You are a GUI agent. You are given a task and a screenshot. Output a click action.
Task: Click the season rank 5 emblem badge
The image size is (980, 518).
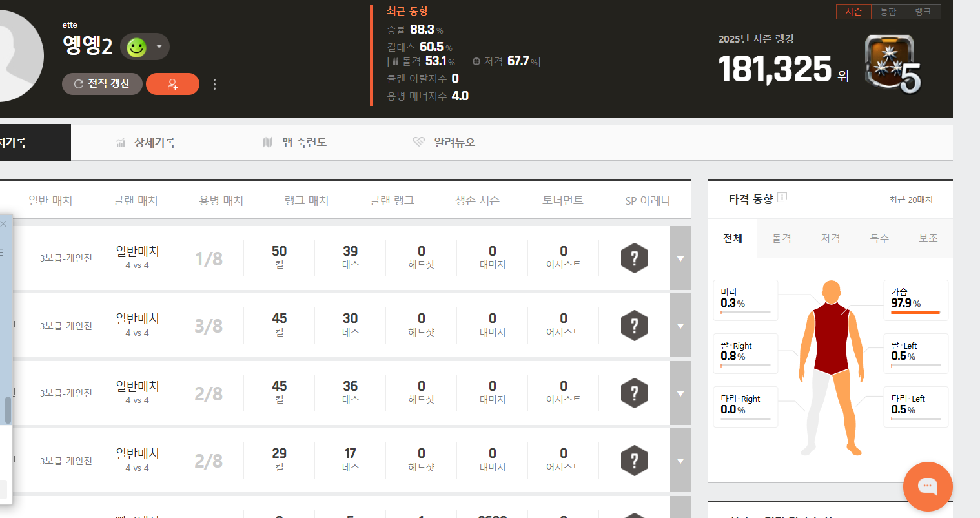[x=893, y=65]
